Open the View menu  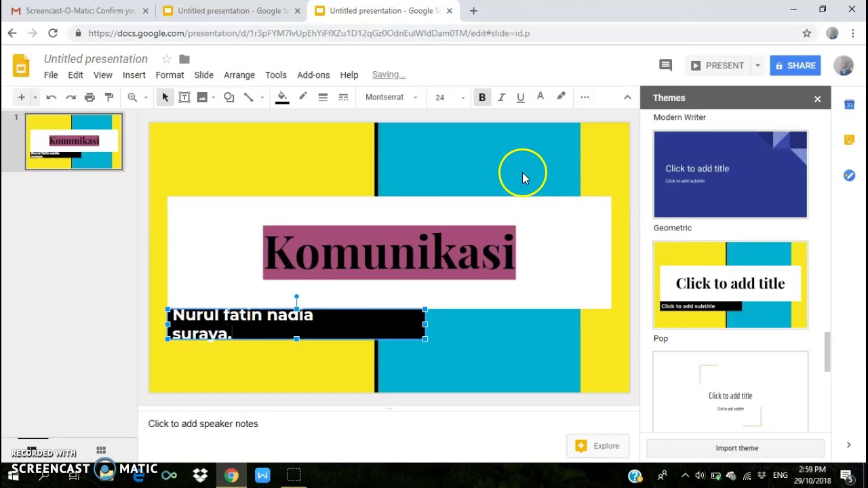pos(103,75)
